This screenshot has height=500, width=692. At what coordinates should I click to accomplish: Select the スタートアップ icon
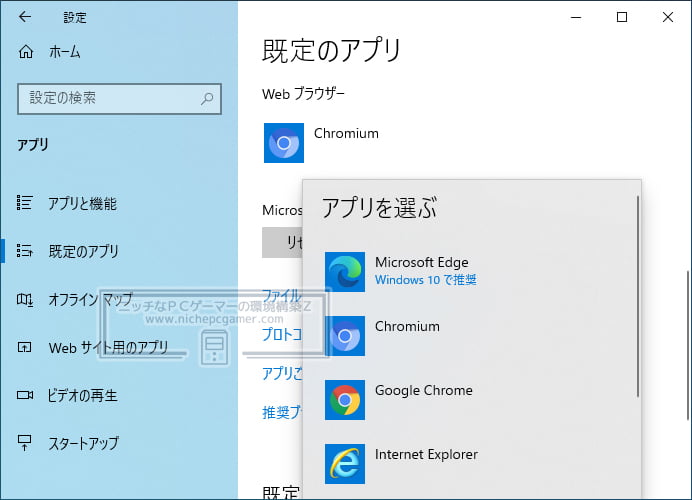(24, 443)
